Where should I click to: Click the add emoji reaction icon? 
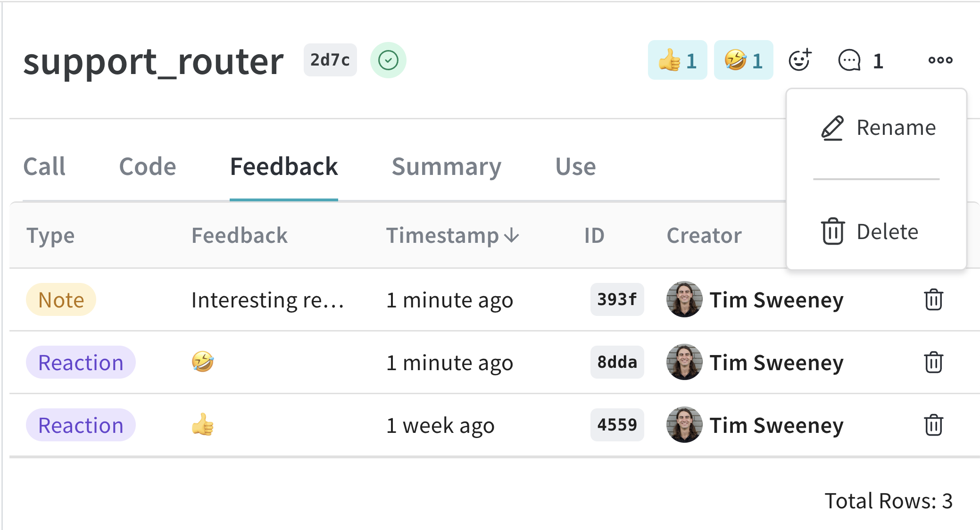coord(799,61)
